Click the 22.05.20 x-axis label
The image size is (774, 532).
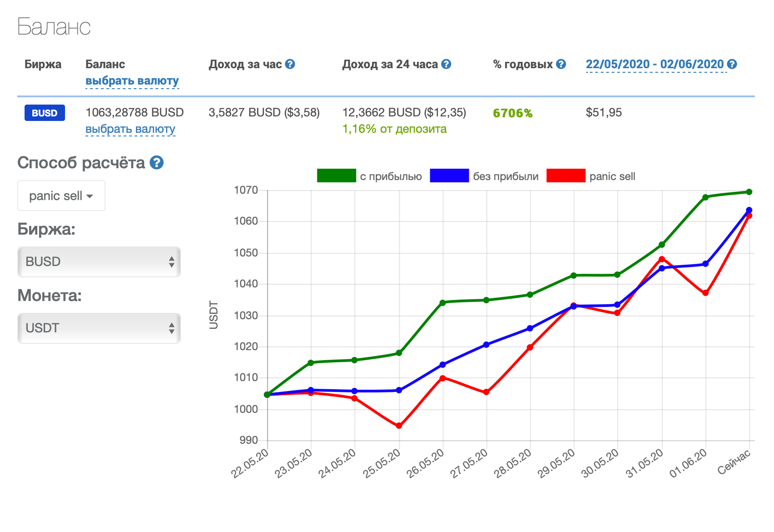[x=250, y=463]
